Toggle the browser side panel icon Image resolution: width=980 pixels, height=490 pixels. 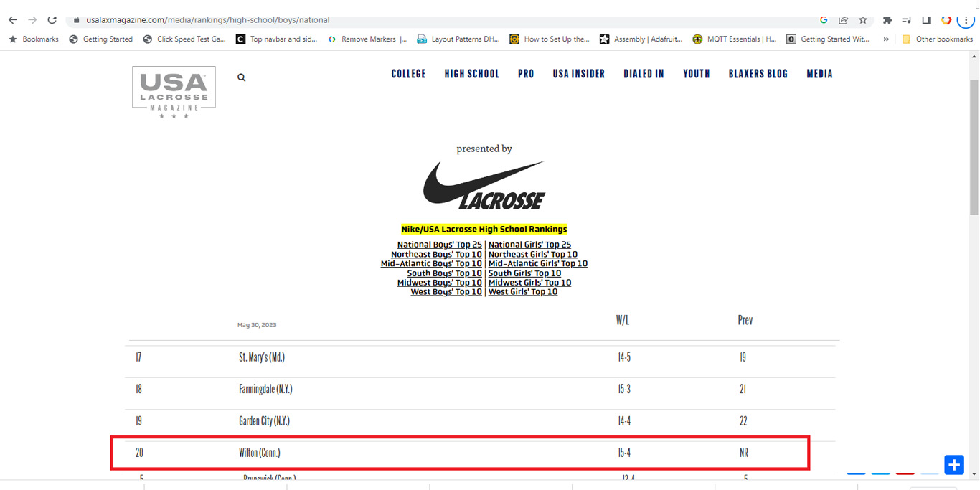(926, 20)
